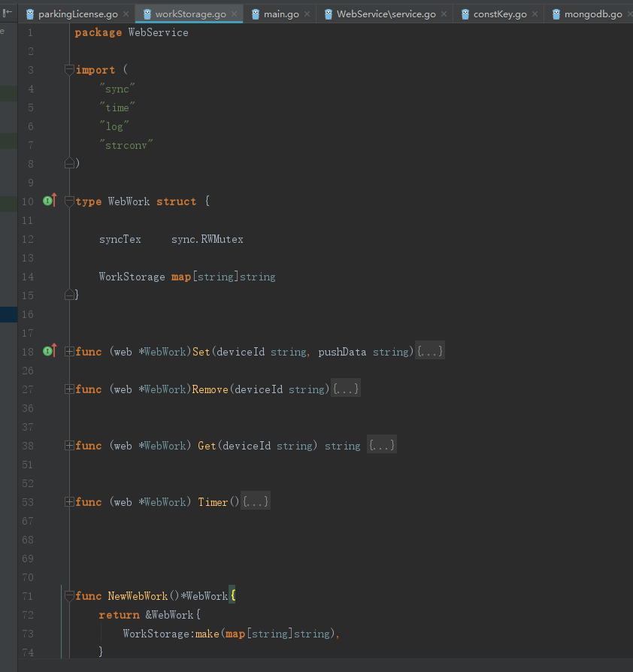This screenshot has width=633, height=672.
Task: Expand the folded Remove function
Action: click(69, 389)
